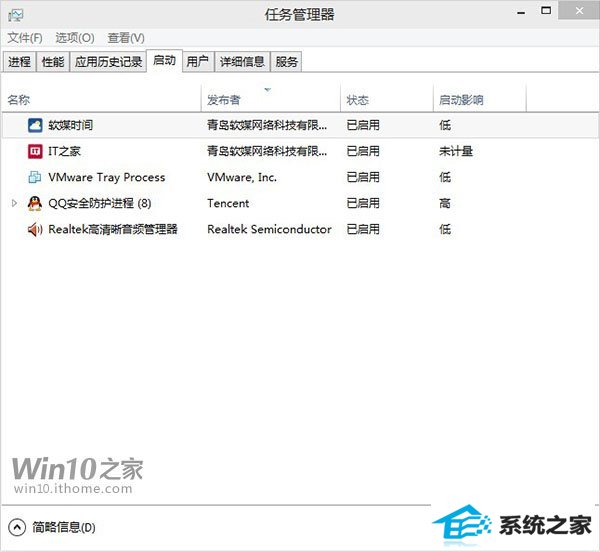Switch to the 服务 tab
600x552 pixels.
tap(287, 62)
